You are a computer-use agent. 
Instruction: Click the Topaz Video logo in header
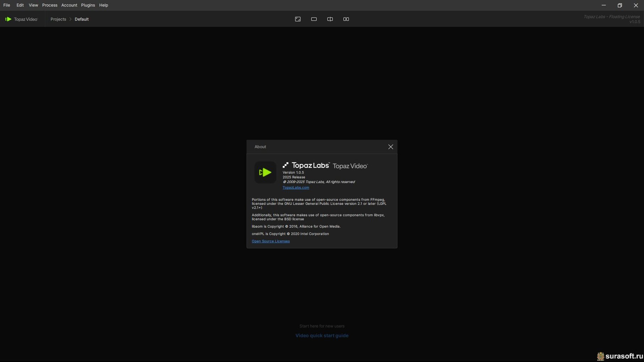pos(21,19)
